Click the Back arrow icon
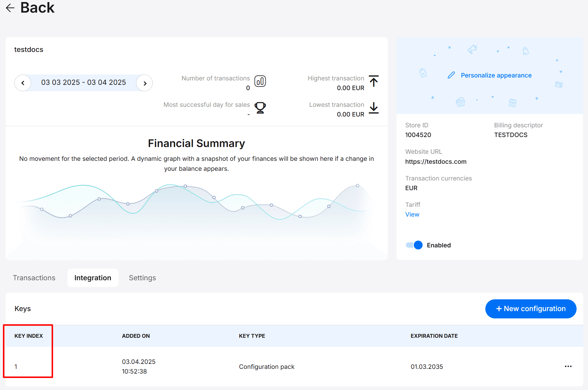This screenshot has width=588, height=390. [10, 8]
